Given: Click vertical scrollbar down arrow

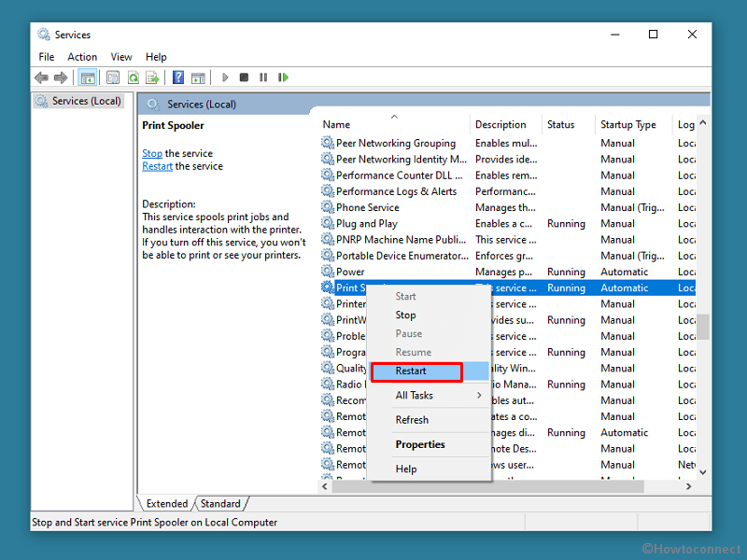Looking at the screenshot, I should [703, 472].
